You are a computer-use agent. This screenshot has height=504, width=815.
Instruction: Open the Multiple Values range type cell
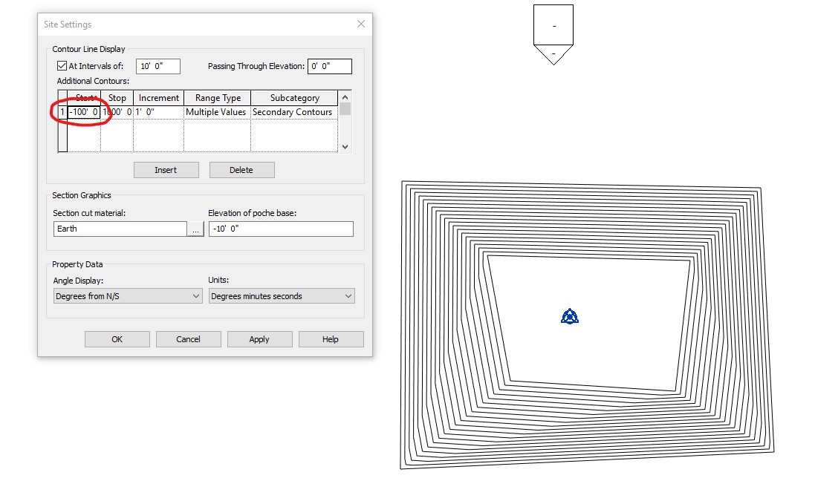pos(217,112)
